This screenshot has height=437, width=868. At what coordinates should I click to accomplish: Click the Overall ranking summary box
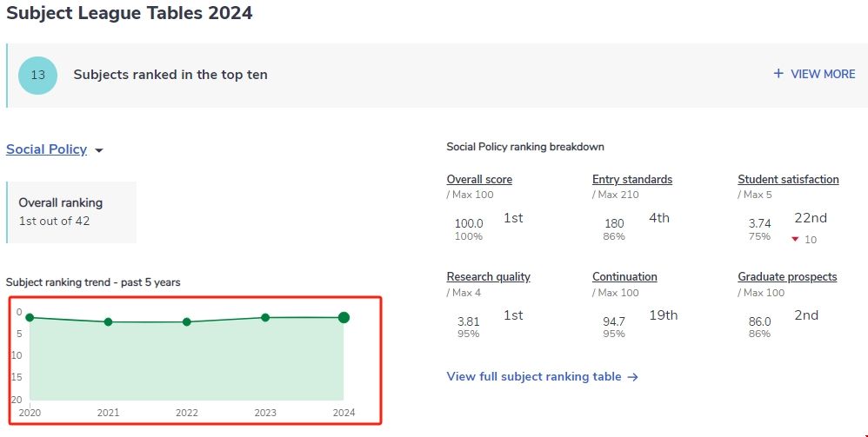coord(71,212)
